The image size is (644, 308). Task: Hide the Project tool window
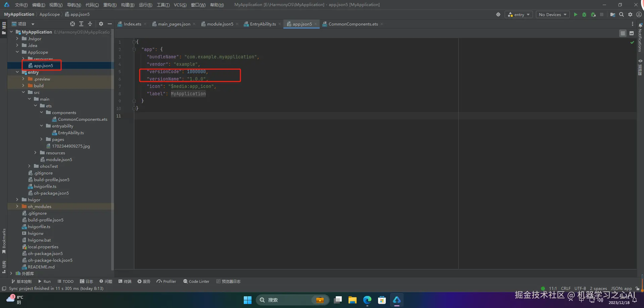point(109,24)
